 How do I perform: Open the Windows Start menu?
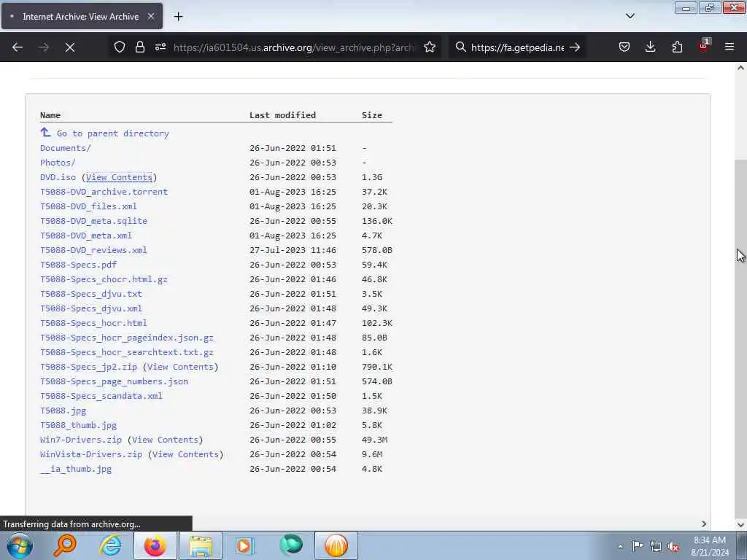coord(20,545)
